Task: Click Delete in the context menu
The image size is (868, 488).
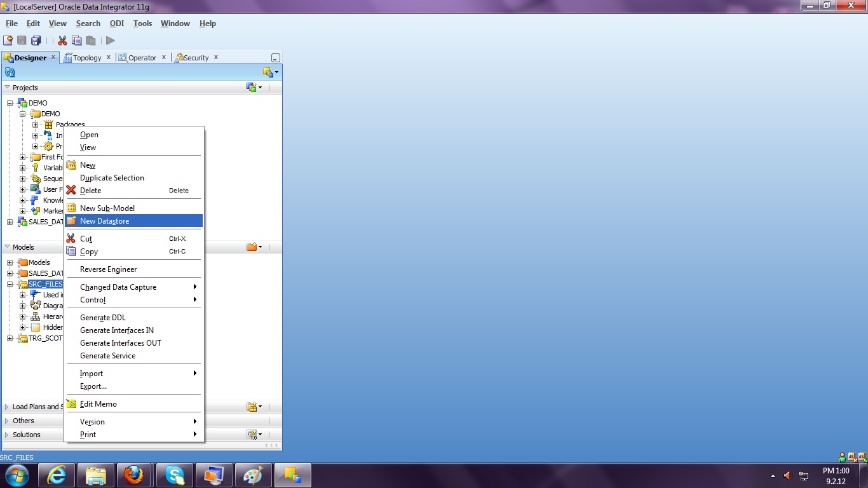Action: 133,191
